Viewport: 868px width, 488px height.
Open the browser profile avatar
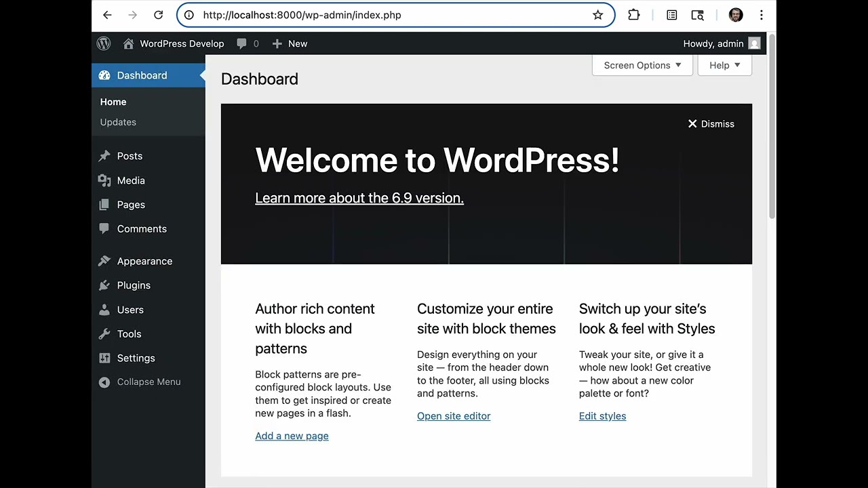pos(736,15)
